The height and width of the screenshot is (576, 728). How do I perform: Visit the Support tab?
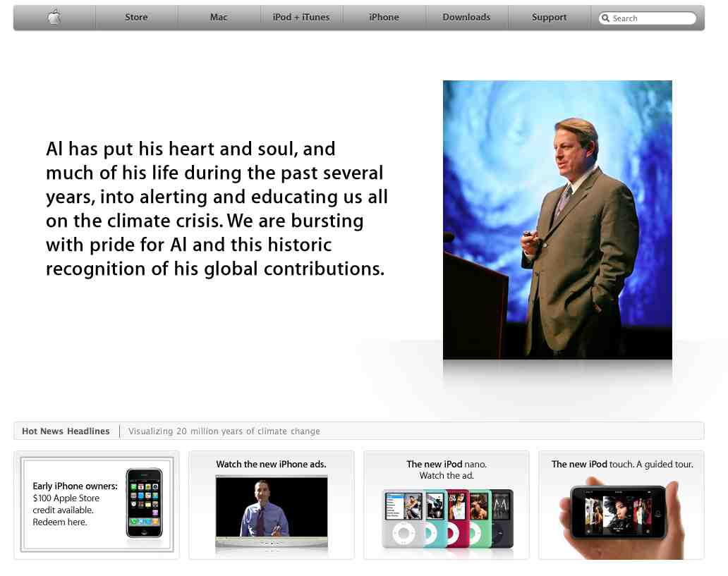550,17
